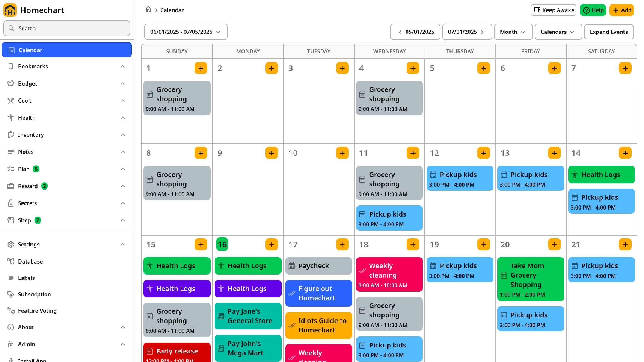Add event on June 4 plus icon

(413, 68)
